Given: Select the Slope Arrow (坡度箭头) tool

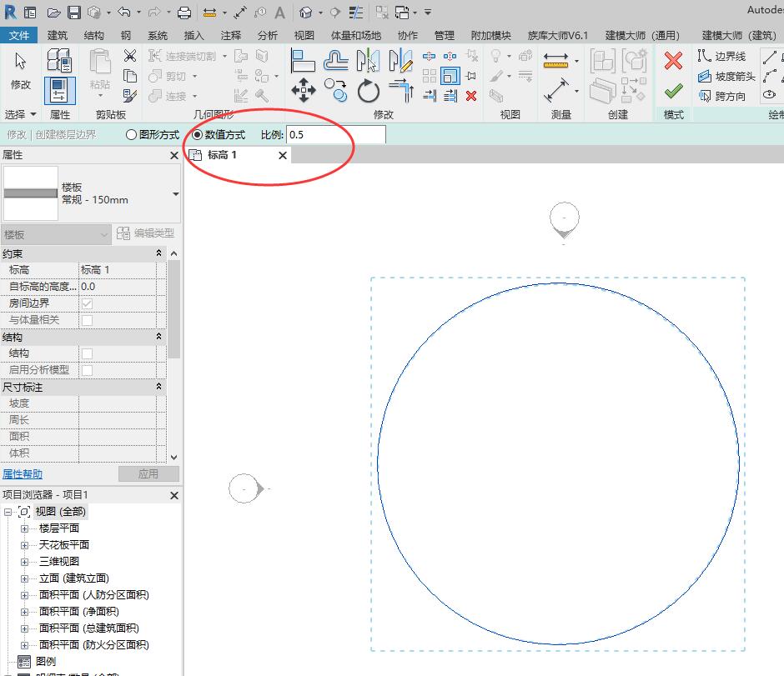Looking at the screenshot, I should pos(726,76).
